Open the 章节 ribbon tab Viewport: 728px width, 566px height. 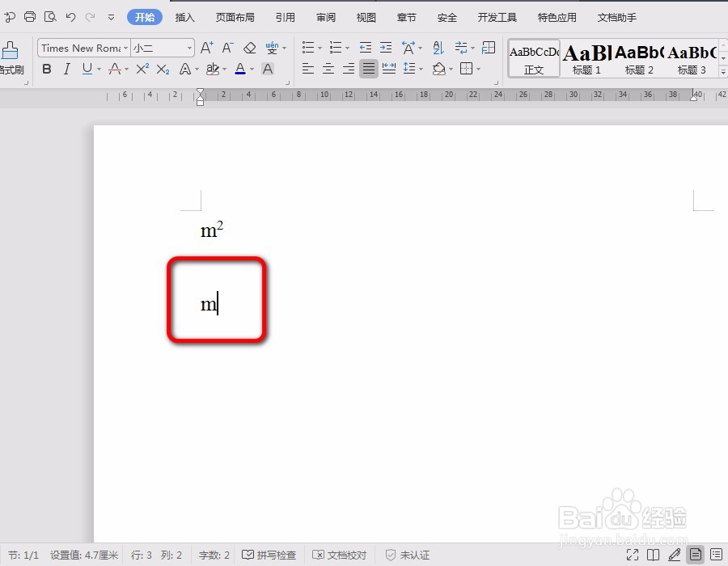[x=407, y=17]
